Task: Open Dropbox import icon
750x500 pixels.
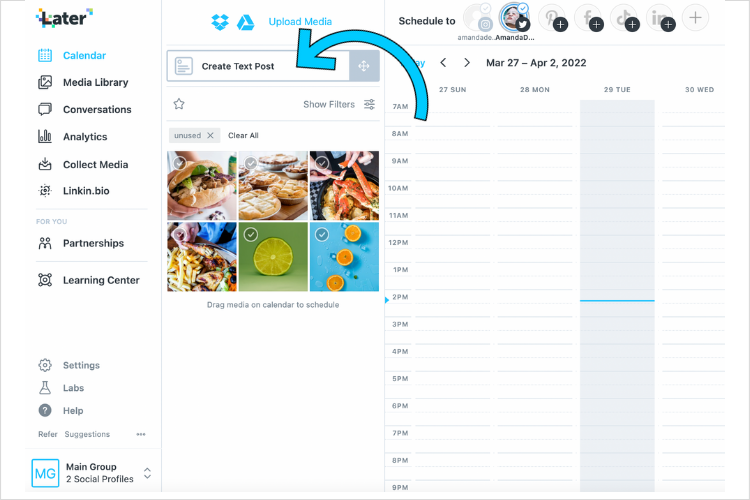Action: (x=220, y=22)
